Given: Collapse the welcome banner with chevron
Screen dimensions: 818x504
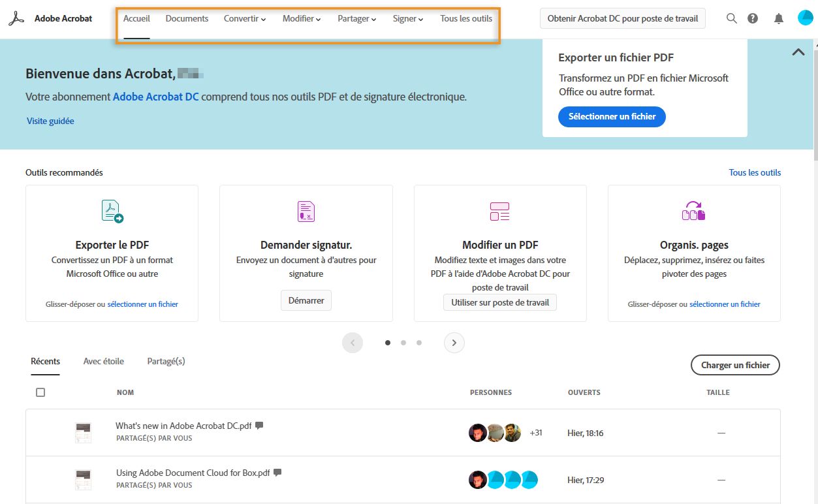Looking at the screenshot, I should click(x=798, y=52).
